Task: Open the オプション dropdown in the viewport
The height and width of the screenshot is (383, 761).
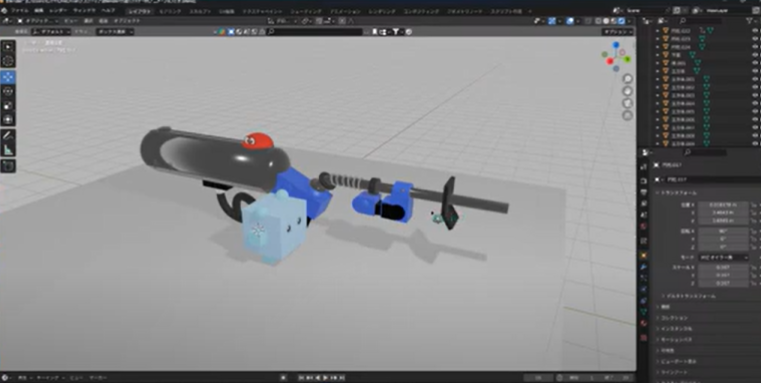Action: [617, 32]
